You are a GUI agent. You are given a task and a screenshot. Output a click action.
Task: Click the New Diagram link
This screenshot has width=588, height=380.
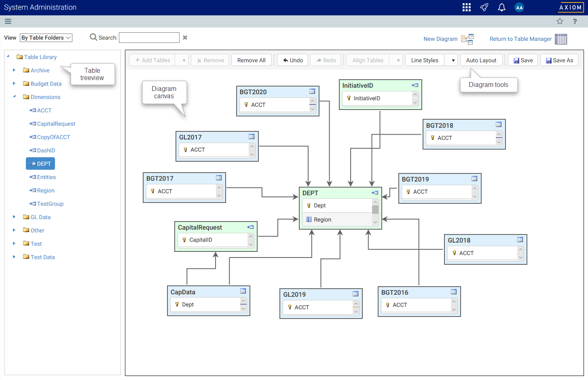pos(440,39)
